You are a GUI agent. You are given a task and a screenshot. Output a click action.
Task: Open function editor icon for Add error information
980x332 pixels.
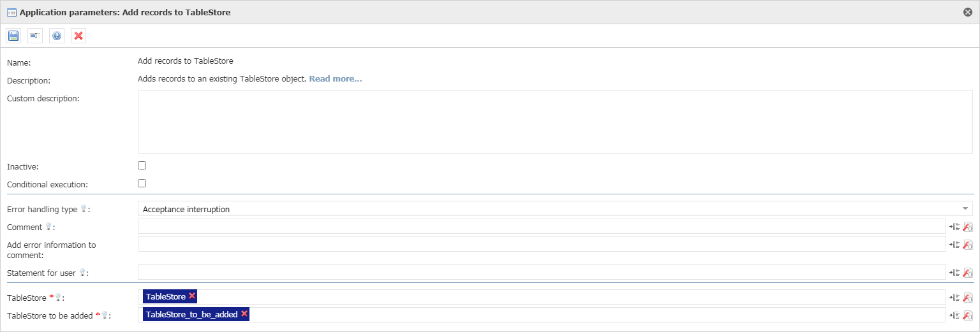click(968, 245)
